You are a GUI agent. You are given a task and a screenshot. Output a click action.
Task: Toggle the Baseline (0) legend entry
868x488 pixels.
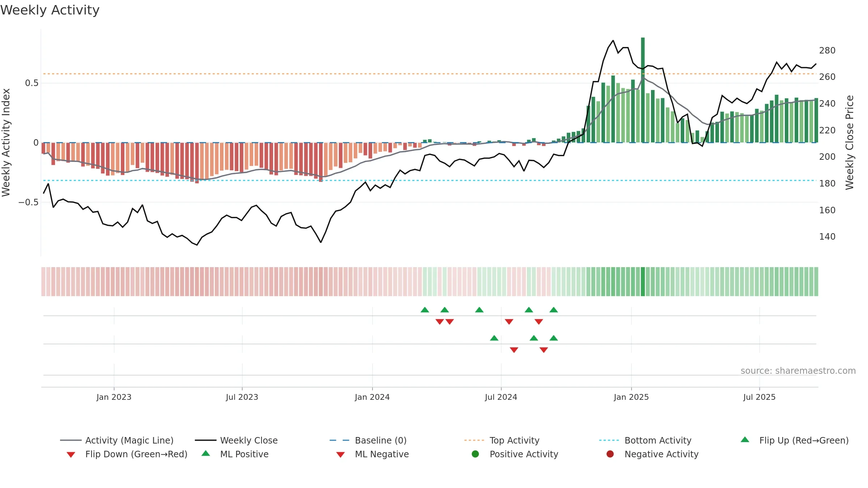pyautogui.click(x=368, y=440)
